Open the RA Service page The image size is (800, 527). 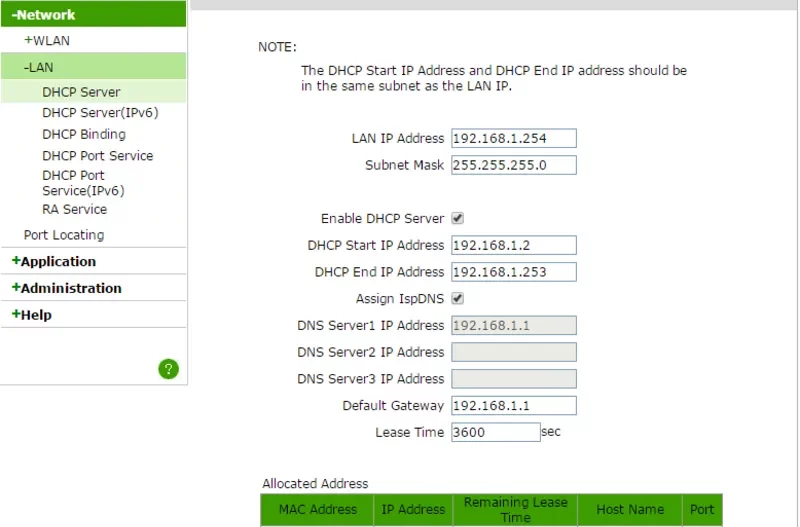pos(74,210)
